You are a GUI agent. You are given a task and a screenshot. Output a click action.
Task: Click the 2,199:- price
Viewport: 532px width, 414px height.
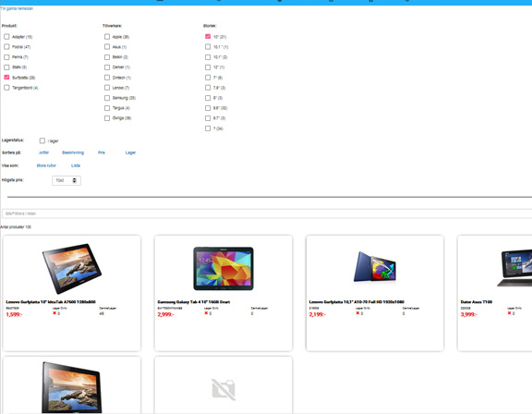(317, 314)
